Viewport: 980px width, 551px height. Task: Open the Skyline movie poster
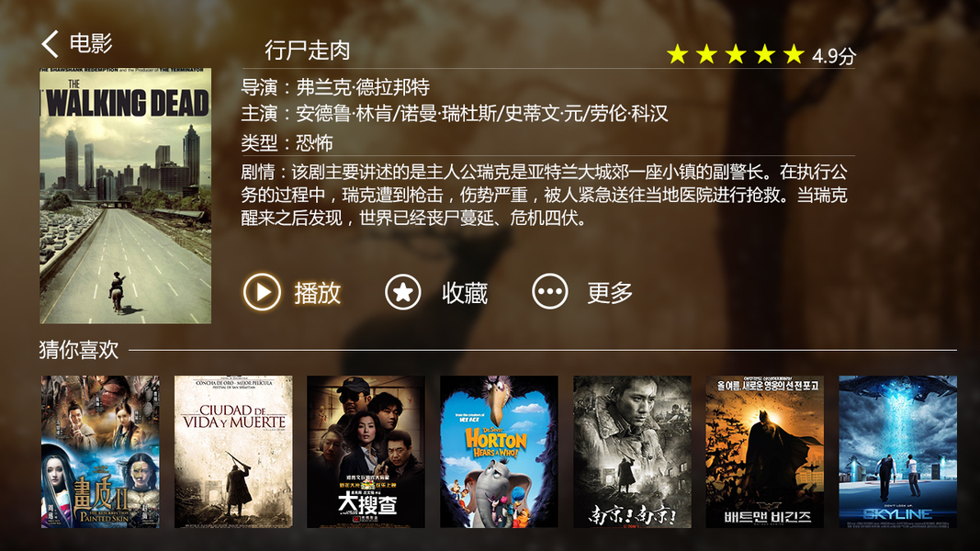pos(897,452)
